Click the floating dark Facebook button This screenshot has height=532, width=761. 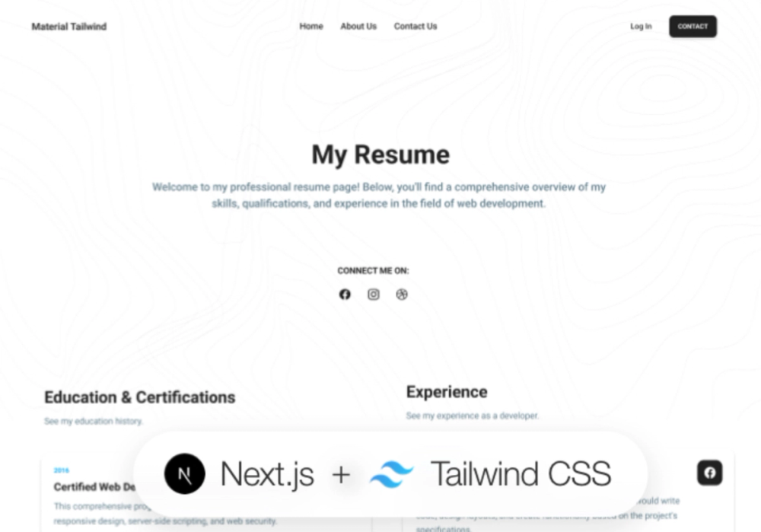pos(709,473)
